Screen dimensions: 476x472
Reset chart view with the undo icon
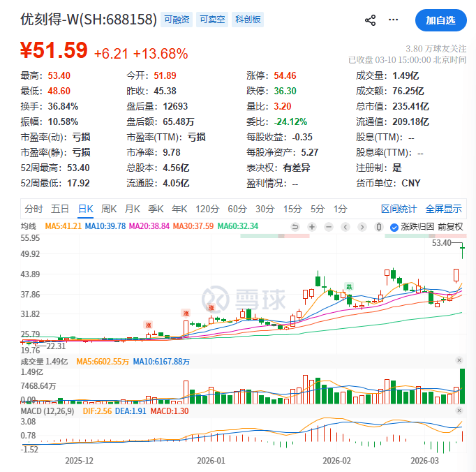coord(295,227)
